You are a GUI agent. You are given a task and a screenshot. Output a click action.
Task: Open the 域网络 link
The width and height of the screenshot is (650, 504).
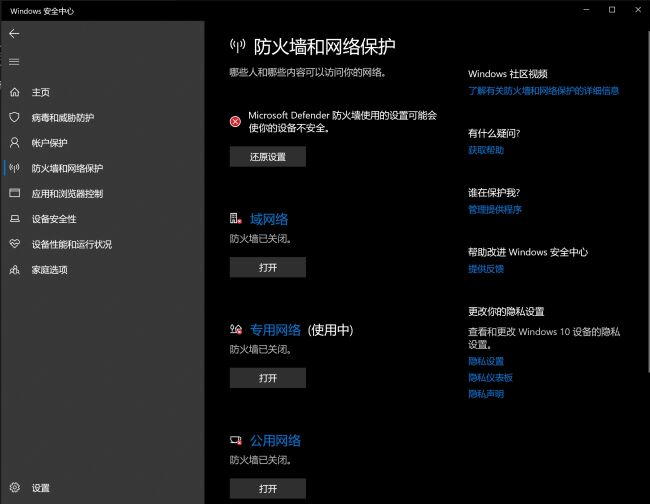[269, 219]
